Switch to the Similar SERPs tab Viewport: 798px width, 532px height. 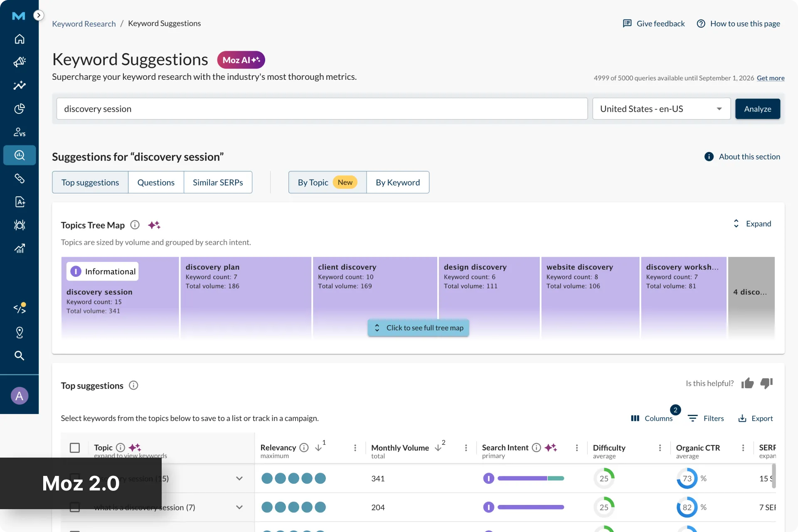coord(218,182)
